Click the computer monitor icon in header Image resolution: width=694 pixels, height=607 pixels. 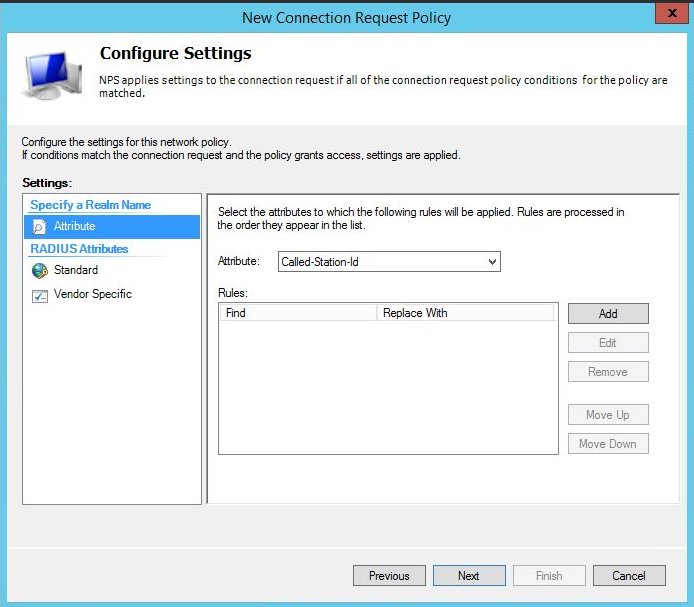click(52, 75)
